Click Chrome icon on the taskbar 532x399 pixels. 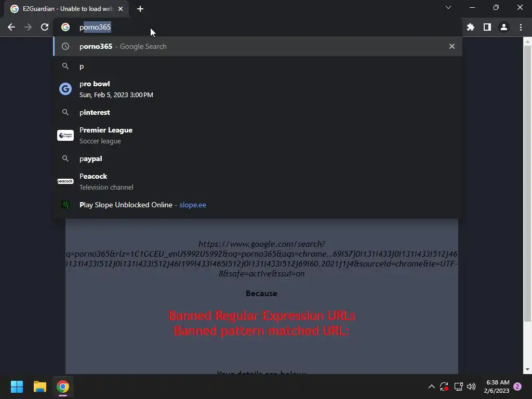click(63, 387)
